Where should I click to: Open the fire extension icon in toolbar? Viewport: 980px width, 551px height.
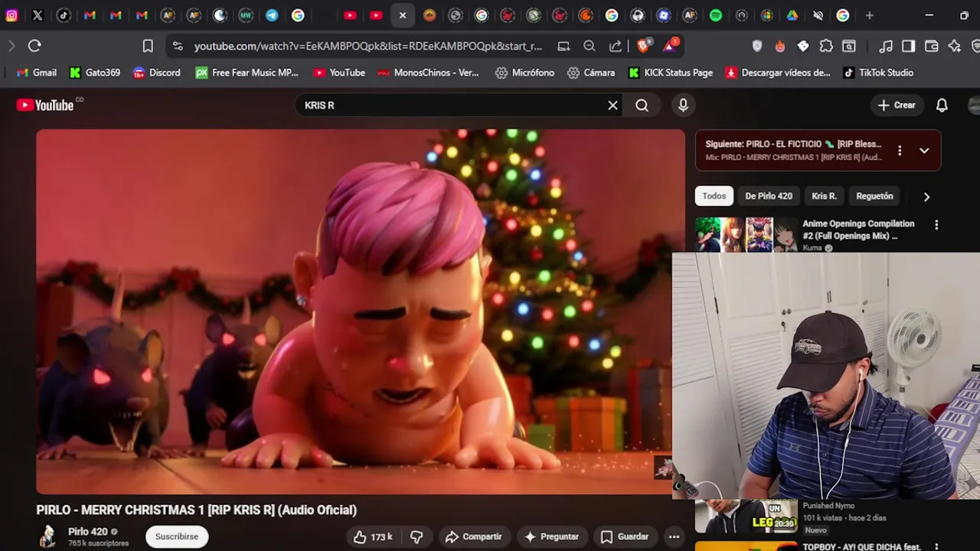780,46
